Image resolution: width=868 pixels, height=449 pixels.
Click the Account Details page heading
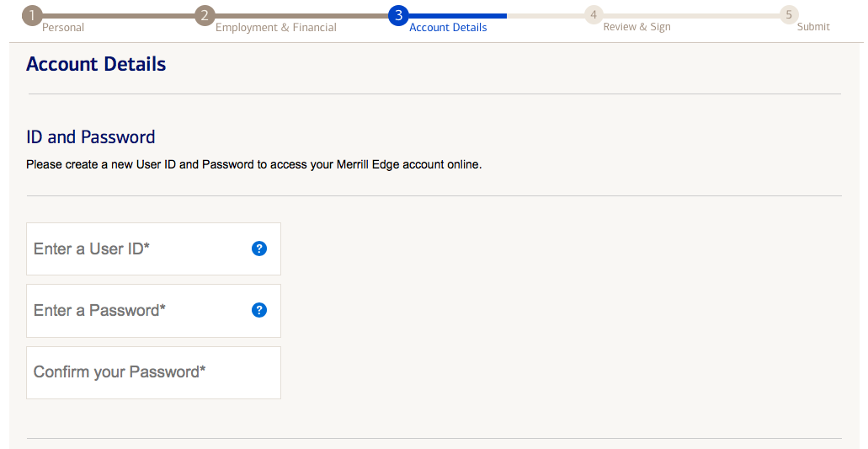96,64
